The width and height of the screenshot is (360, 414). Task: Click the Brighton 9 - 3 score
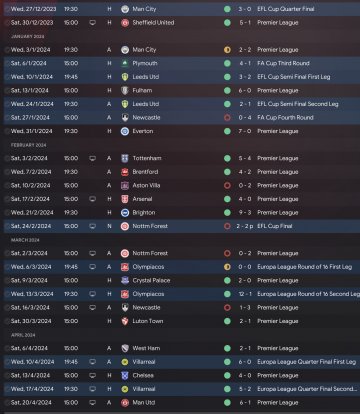click(245, 213)
